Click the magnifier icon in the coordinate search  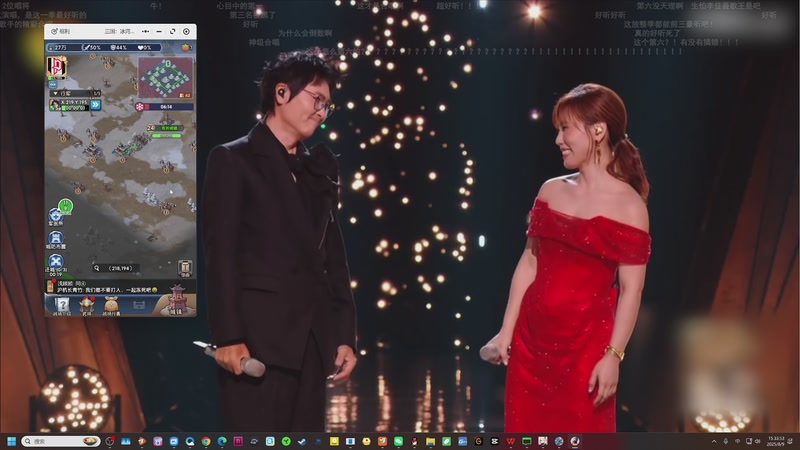click(96, 268)
